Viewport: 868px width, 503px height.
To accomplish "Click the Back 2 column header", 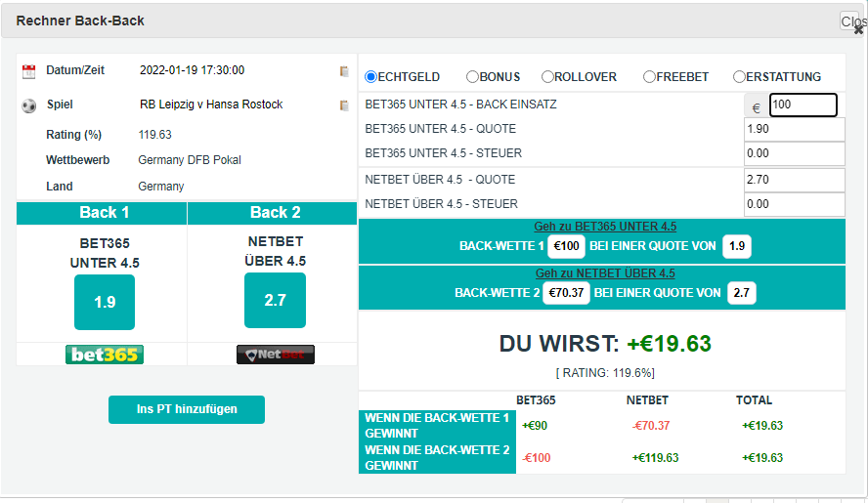I will (273, 213).
